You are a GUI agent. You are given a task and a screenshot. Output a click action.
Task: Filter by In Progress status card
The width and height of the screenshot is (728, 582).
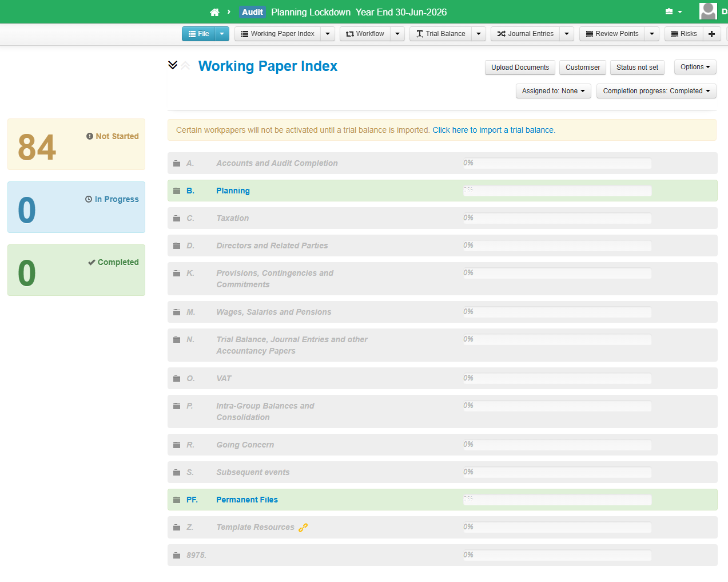76,207
